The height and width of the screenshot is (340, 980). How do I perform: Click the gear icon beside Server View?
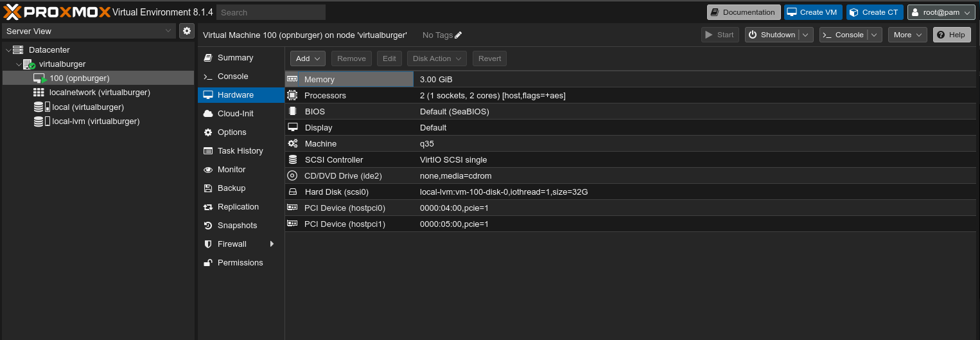186,31
